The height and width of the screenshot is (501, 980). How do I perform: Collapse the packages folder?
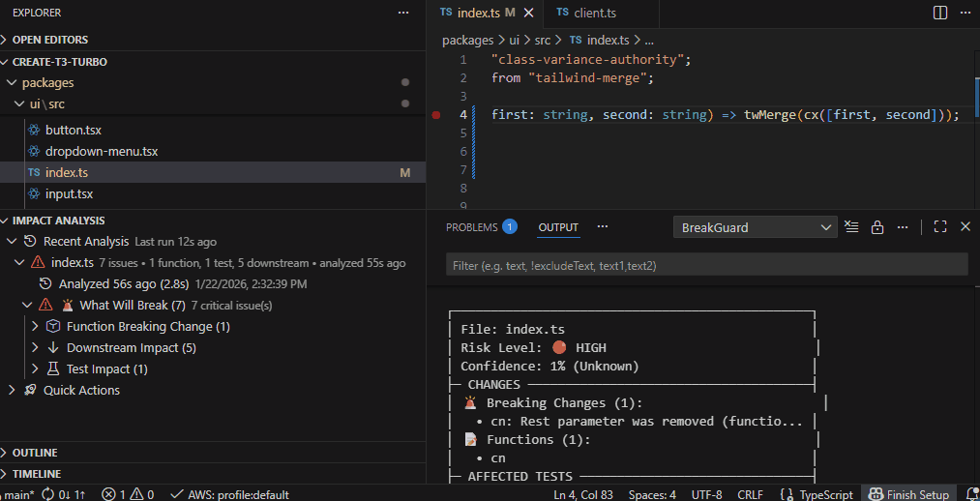(x=11, y=82)
